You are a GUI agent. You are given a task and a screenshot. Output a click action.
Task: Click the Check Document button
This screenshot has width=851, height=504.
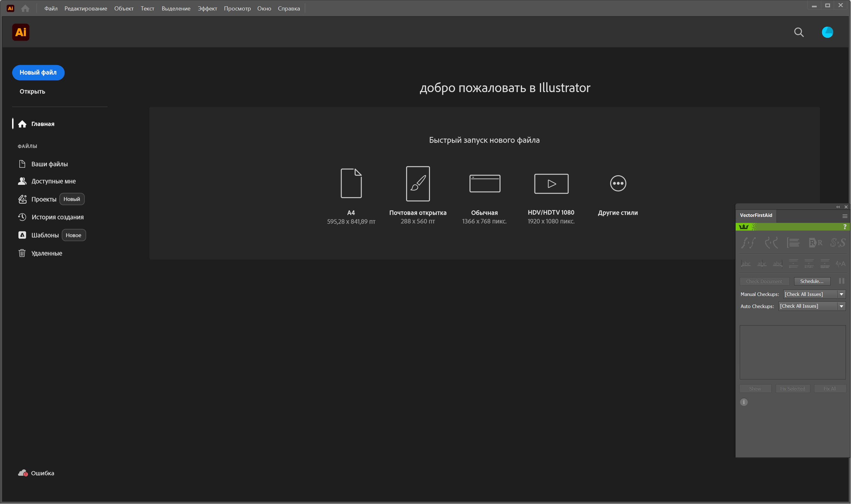click(764, 281)
